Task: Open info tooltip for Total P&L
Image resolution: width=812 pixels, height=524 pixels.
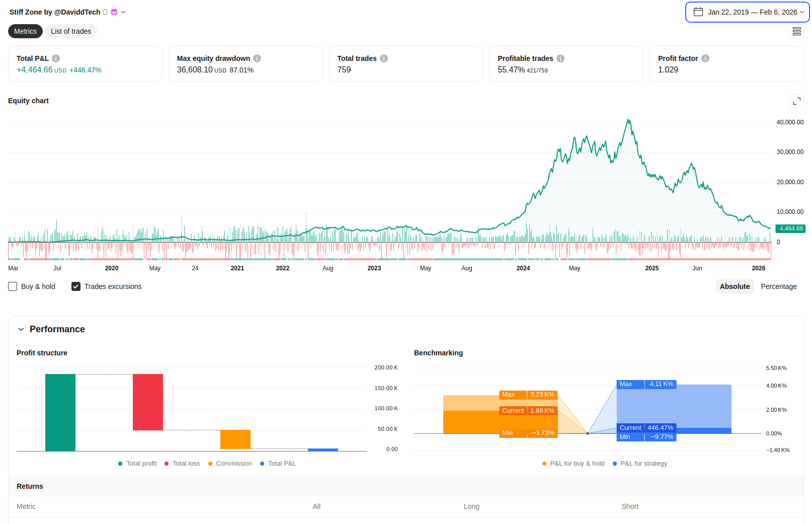Action: 56,58
